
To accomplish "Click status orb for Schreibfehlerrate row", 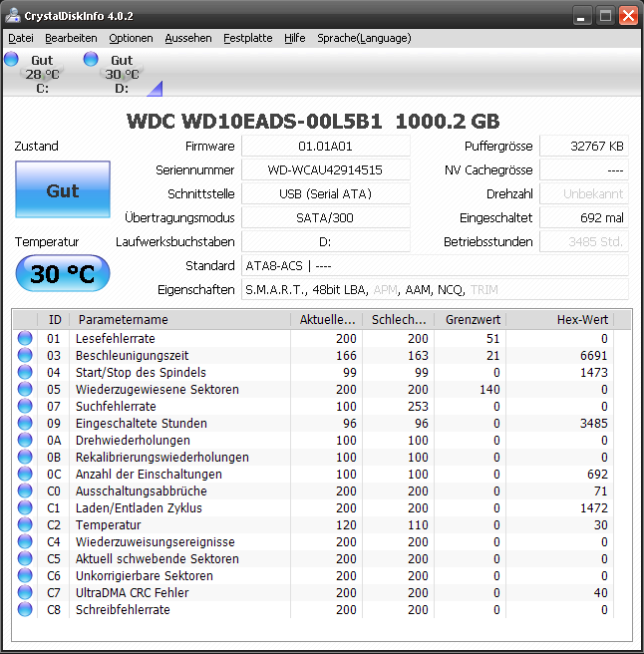I will pyautogui.click(x=25, y=609).
